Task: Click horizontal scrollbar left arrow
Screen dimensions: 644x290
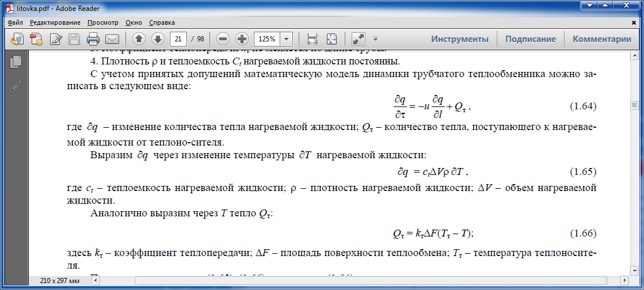Action: [96, 281]
